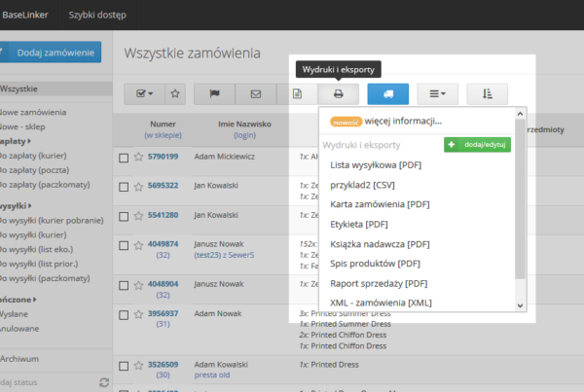Image resolution: width=584 pixels, height=392 pixels.
Task: Click the sort order icon button
Action: pos(487,94)
